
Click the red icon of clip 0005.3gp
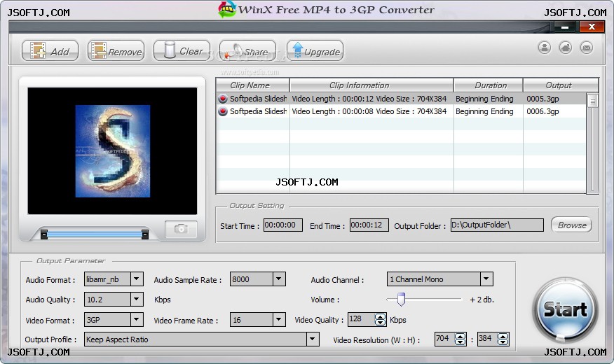[222, 99]
